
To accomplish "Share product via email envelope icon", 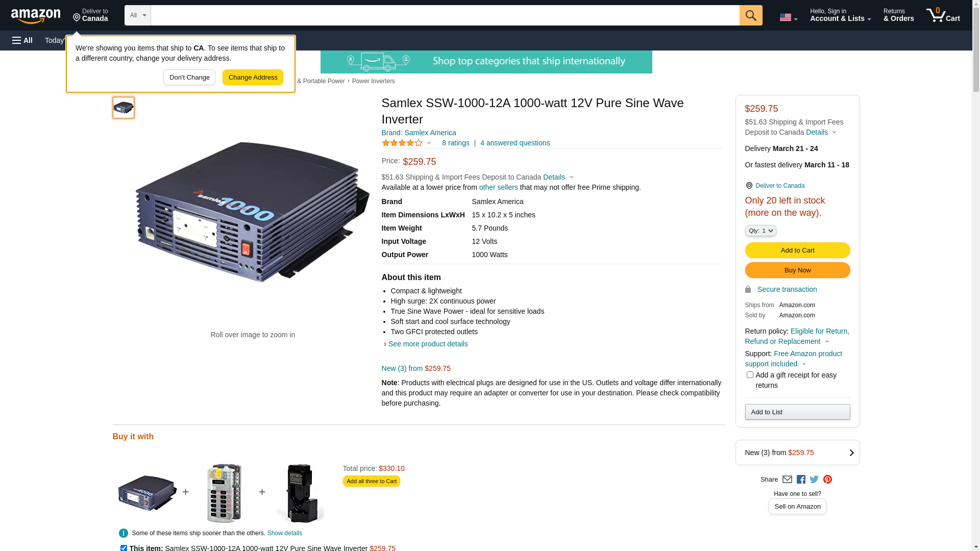I will (787, 480).
